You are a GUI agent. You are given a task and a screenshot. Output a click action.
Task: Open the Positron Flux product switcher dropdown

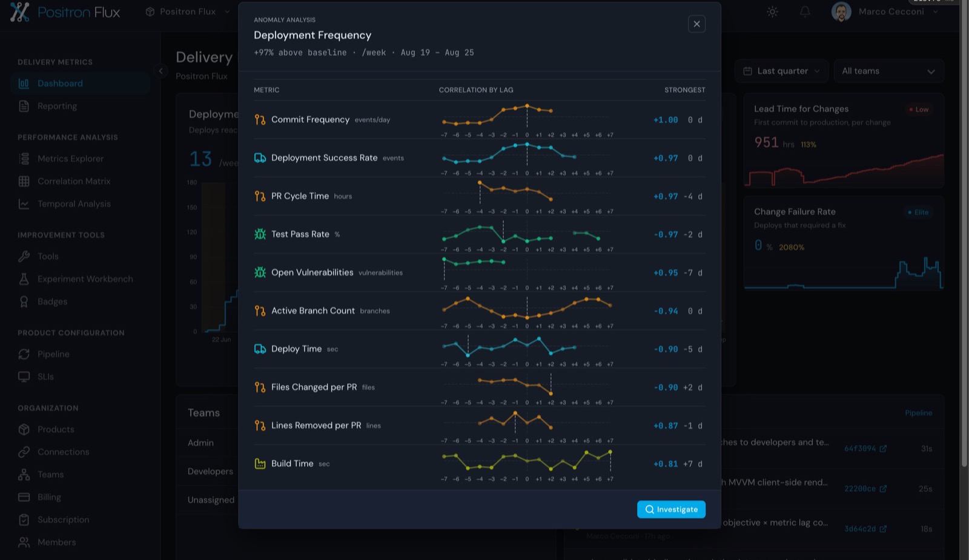point(188,12)
